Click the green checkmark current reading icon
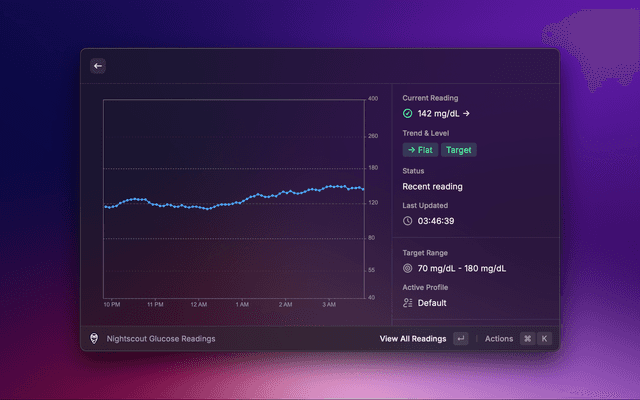This screenshot has width=640, height=400. click(408, 114)
